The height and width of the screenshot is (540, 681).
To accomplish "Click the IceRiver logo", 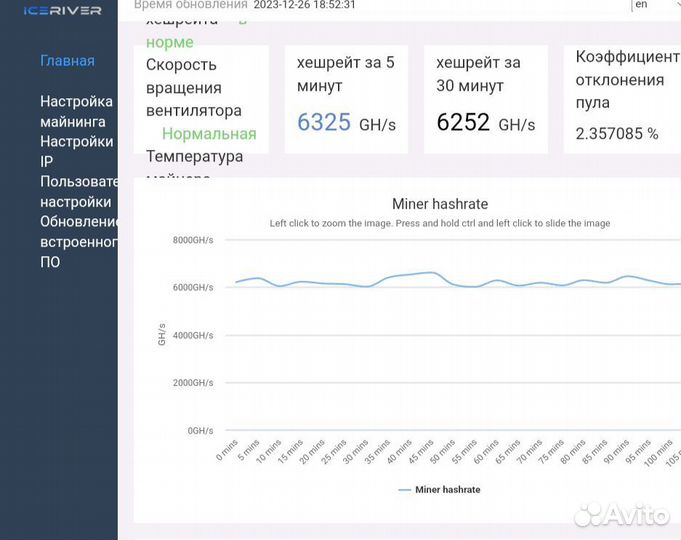I will tap(63, 10).
